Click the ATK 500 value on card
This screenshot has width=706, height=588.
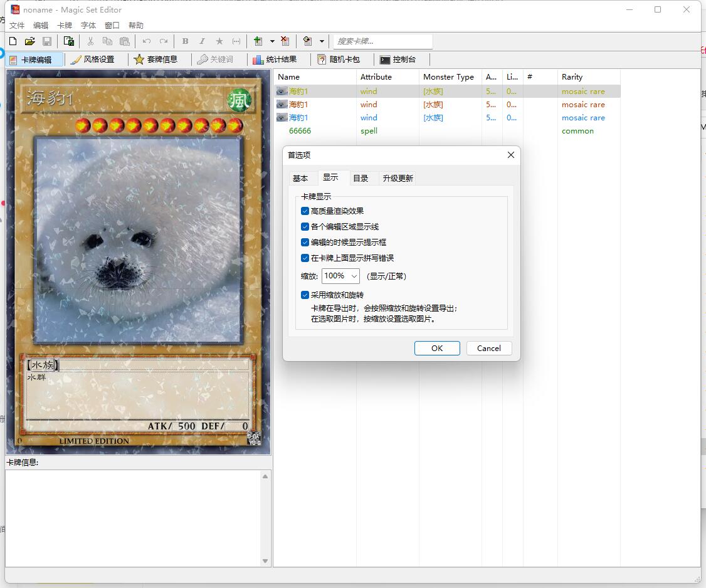click(x=186, y=426)
